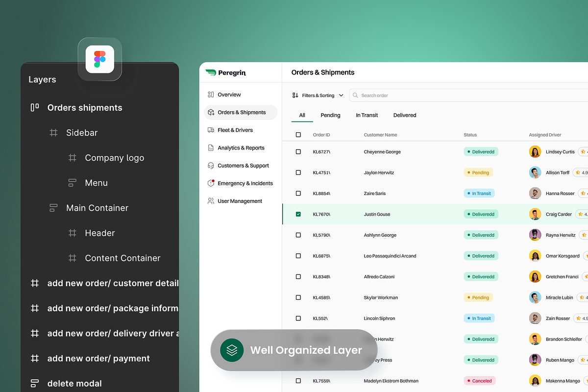This screenshot has width=588, height=392.
Task: Switch to the All tab
Action: [302, 115]
